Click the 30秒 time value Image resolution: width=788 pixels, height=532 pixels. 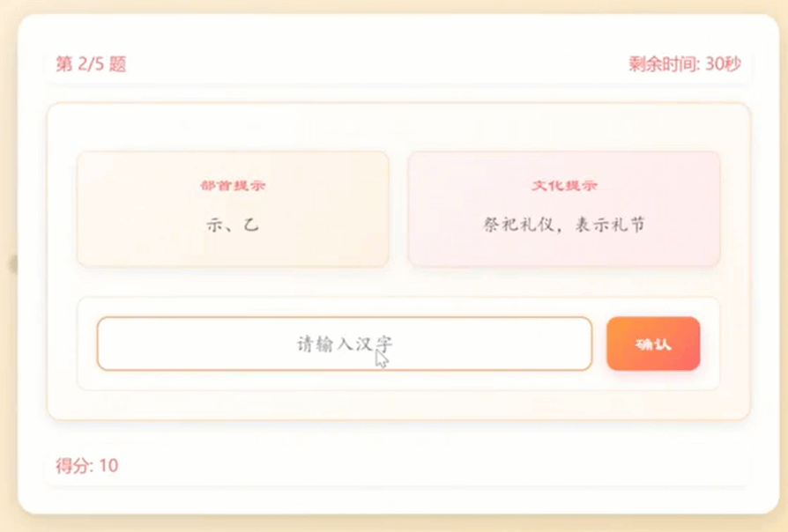click(x=724, y=64)
